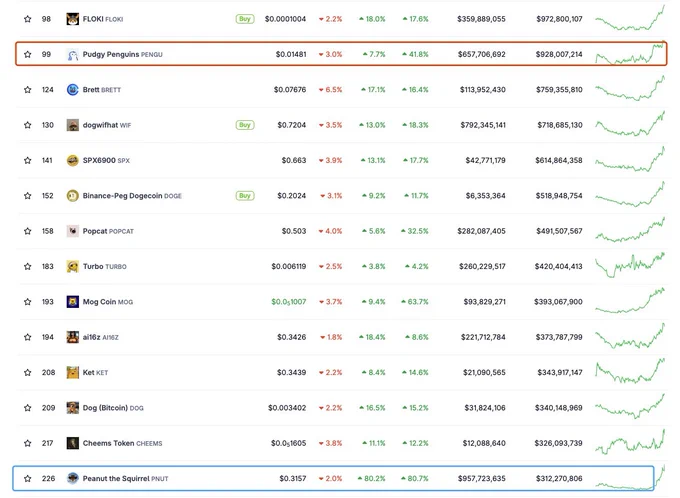Click the ai16z coin logo
The width and height of the screenshot is (680, 498).
click(x=72, y=337)
